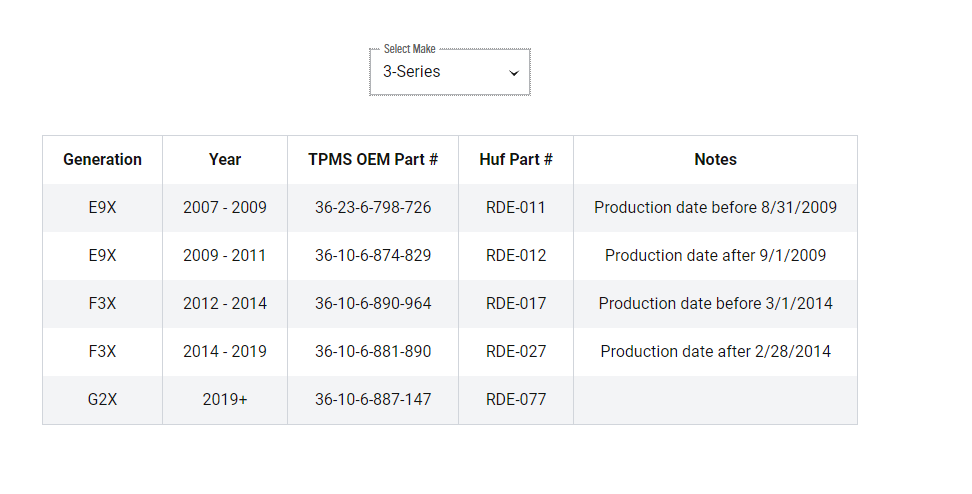
Task: Click the RDE-012 part number cell
Action: click(516, 255)
